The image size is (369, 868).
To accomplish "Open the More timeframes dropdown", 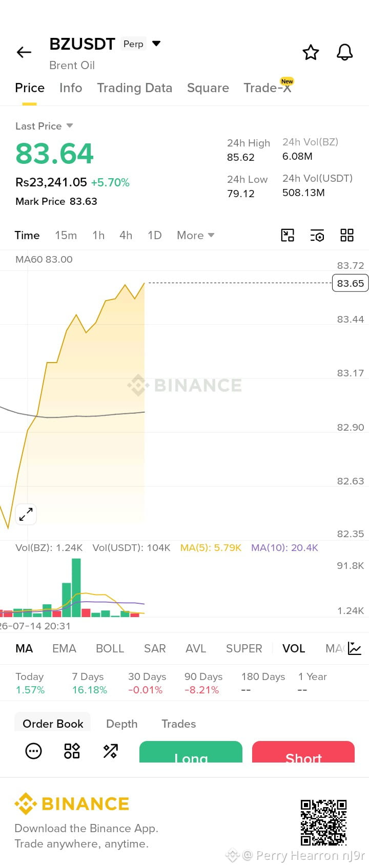I will pos(195,235).
